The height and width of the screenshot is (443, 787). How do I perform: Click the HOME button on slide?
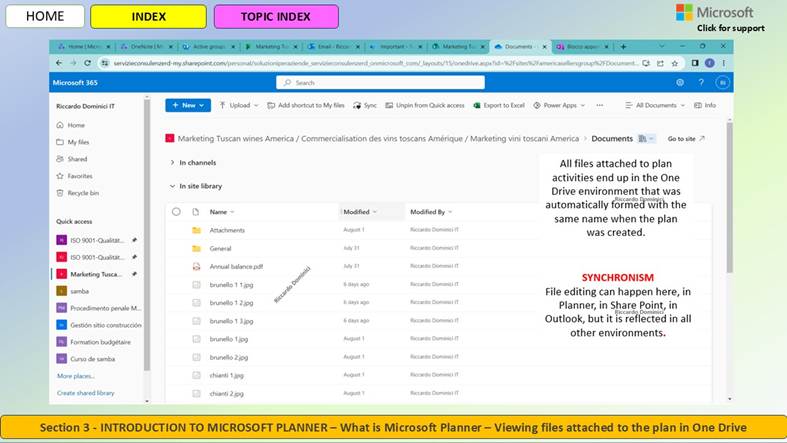pos(45,17)
